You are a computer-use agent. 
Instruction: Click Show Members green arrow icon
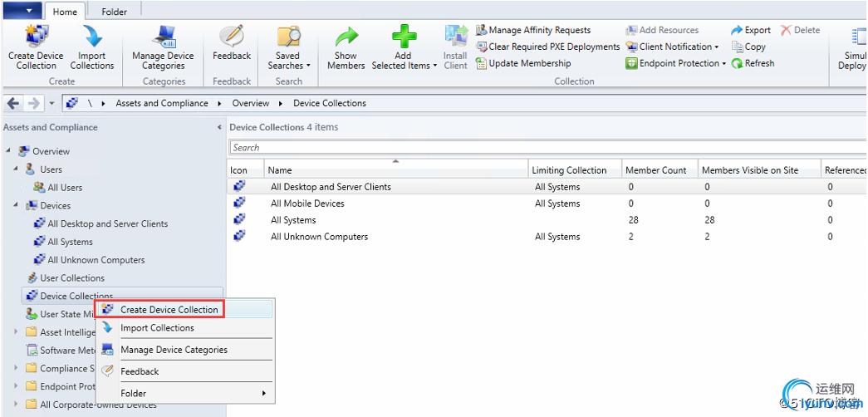[346, 38]
